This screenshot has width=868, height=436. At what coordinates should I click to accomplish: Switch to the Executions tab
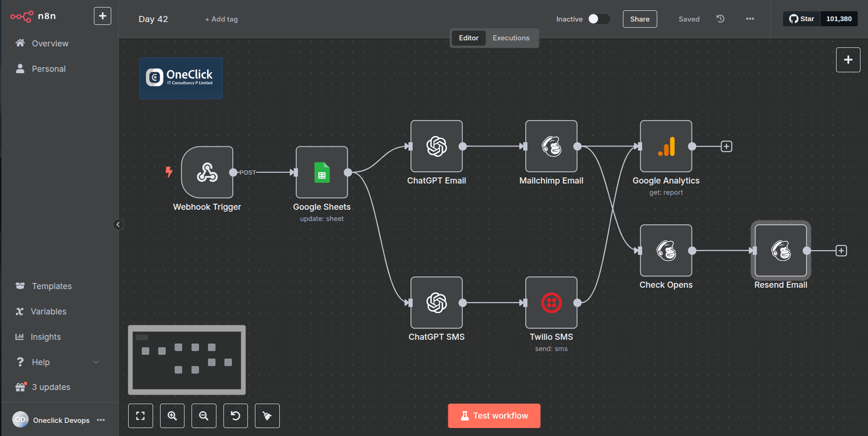point(511,38)
